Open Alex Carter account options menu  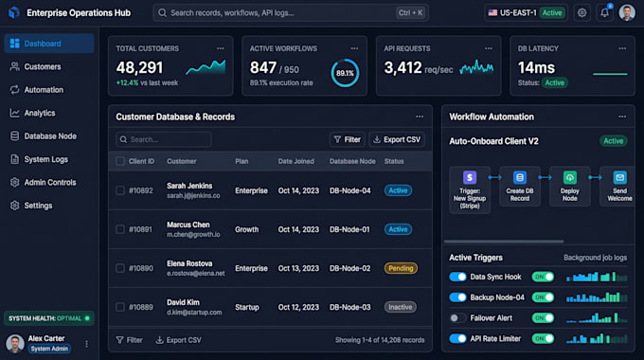(87, 344)
